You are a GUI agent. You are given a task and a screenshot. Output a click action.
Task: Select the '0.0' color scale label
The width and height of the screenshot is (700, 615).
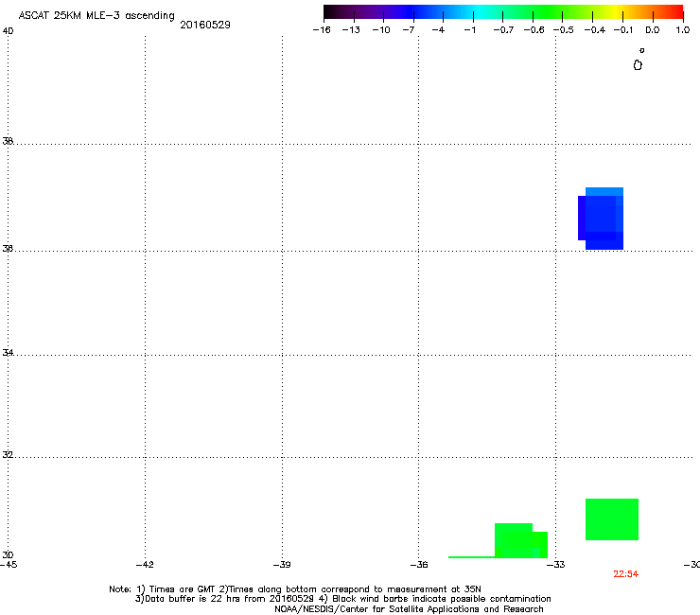click(x=653, y=30)
